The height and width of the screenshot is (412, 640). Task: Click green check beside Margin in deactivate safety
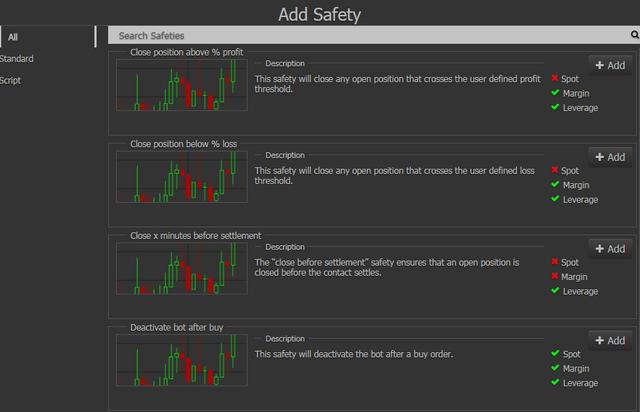pyautogui.click(x=555, y=369)
